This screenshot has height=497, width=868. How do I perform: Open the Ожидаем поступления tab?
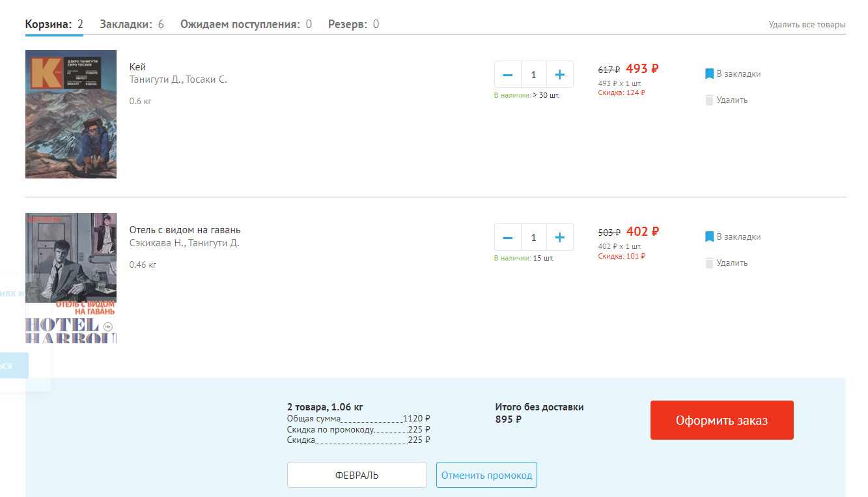245,25
